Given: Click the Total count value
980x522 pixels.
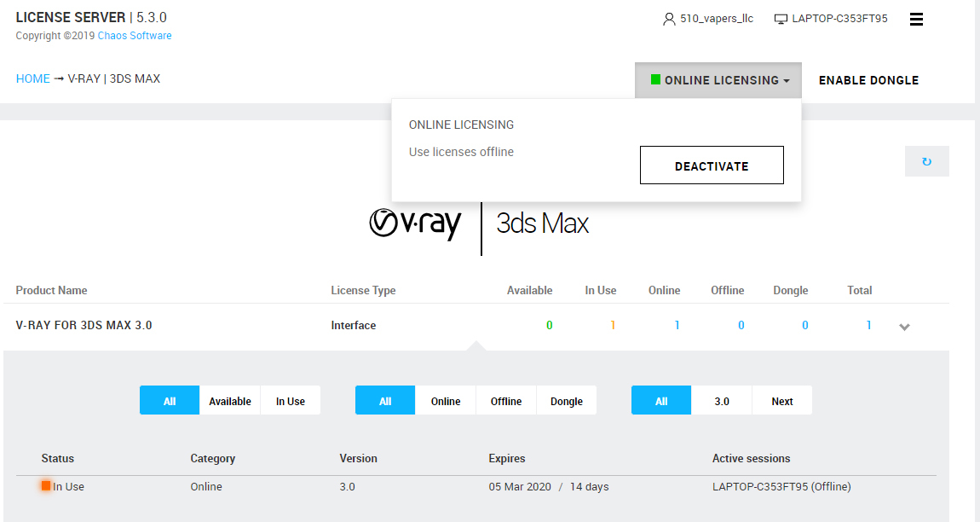Looking at the screenshot, I should pyautogui.click(x=868, y=325).
